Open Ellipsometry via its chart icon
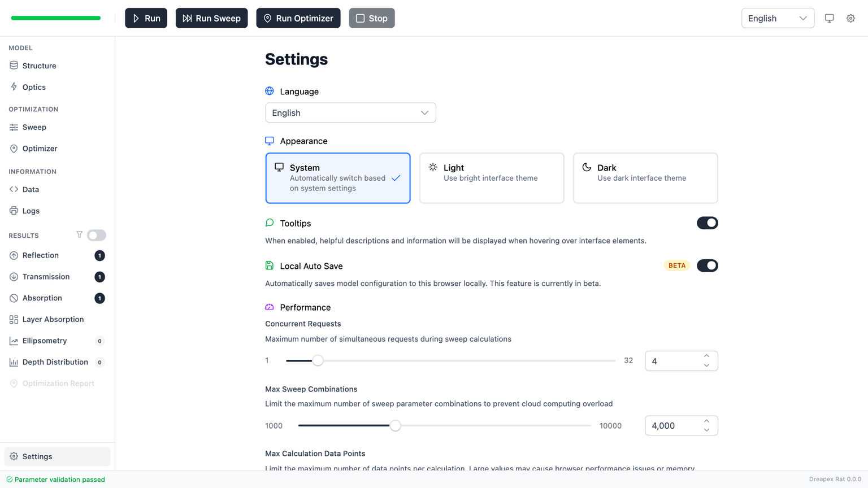The image size is (868, 488). tap(14, 341)
